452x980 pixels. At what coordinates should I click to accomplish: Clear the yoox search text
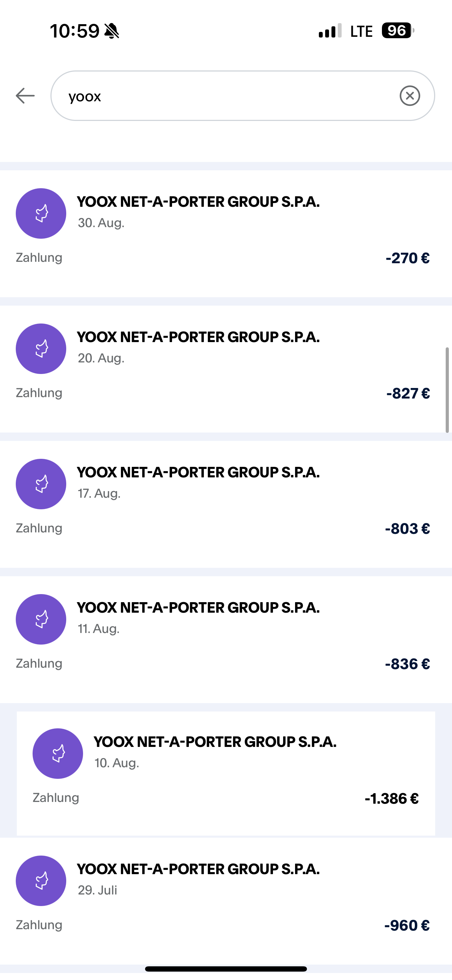(x=410, y=95)
